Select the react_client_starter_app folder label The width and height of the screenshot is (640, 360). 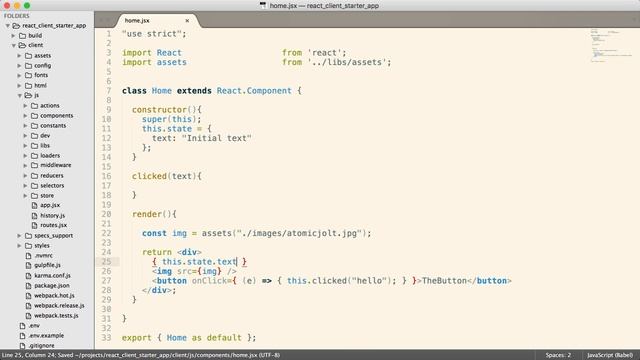tap(54, 26)
